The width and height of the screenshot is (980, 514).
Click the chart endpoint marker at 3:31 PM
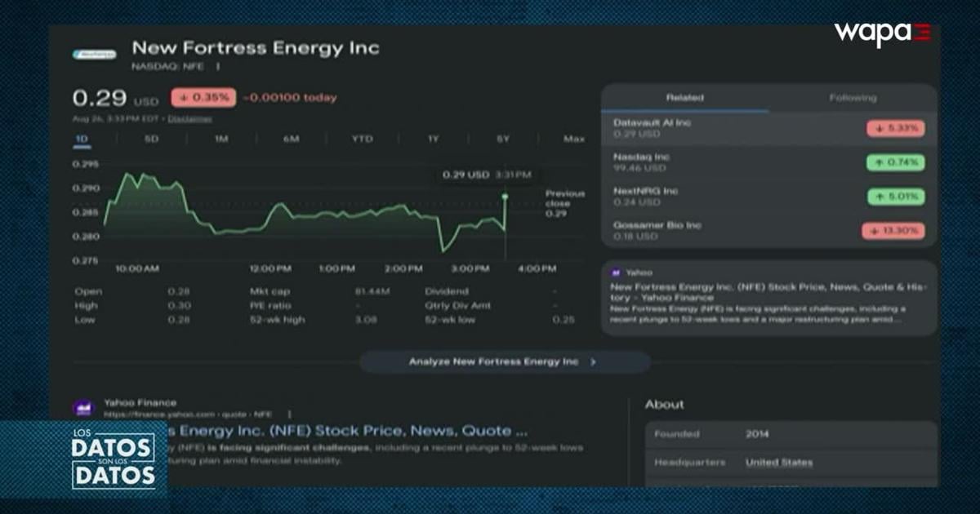(x=506, y=197)
